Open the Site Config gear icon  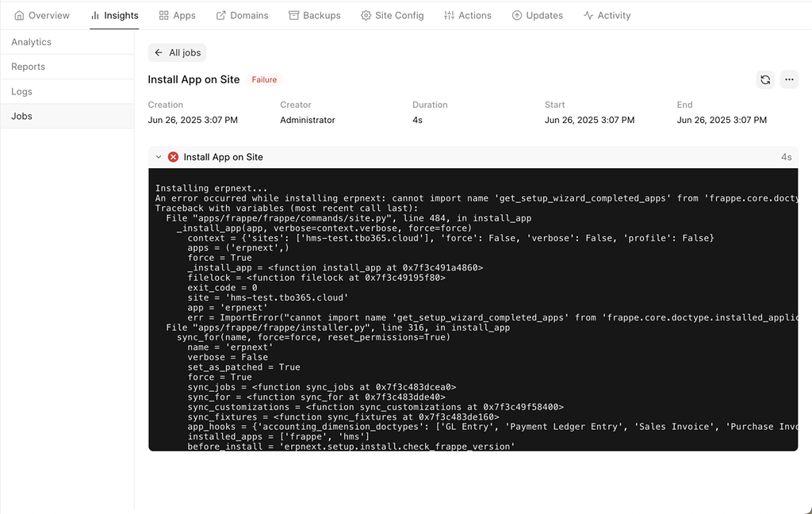(365, 14)
